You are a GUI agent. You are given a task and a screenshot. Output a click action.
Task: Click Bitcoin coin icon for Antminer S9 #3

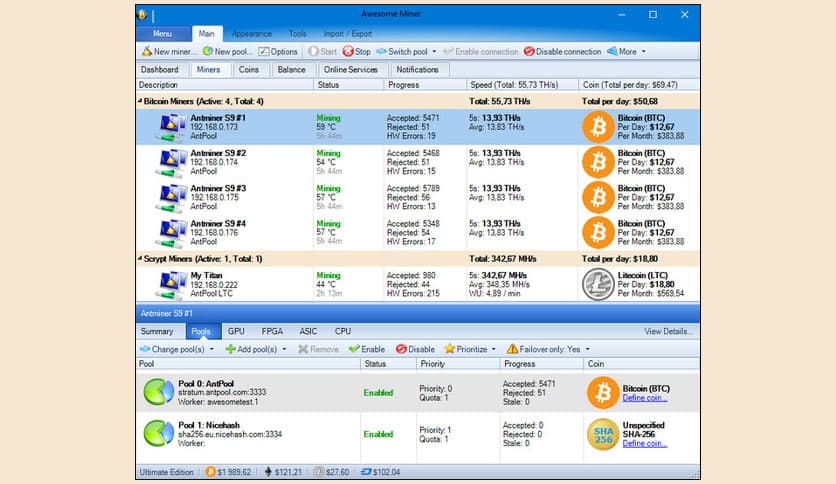pyautogui.click(x=598, y=197)
